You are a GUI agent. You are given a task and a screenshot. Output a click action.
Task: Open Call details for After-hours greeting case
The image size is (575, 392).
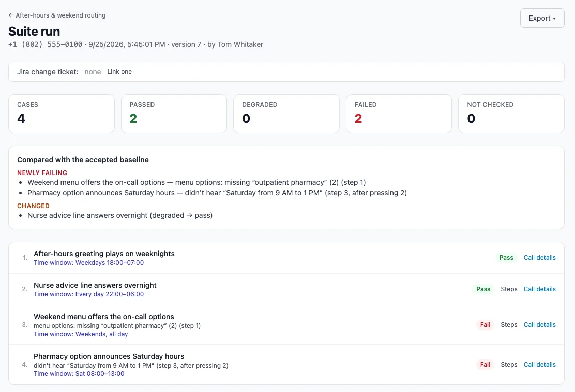pos(539,258)
